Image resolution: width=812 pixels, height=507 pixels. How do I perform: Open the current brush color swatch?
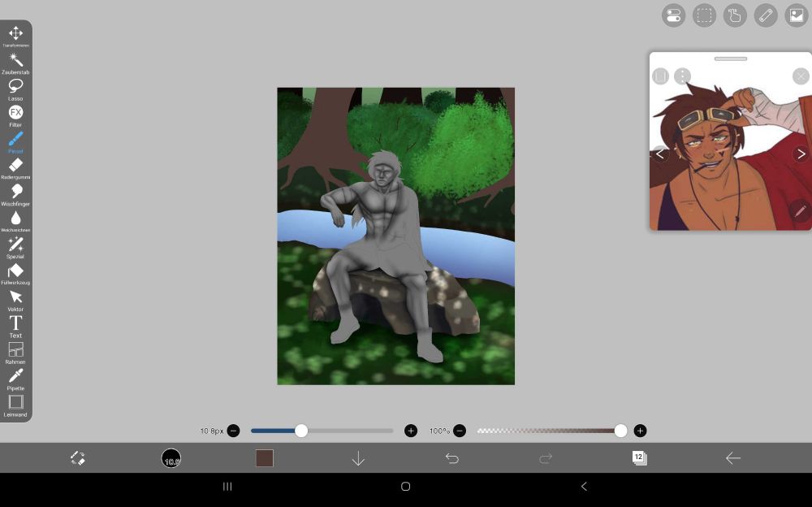pos(264,458)
